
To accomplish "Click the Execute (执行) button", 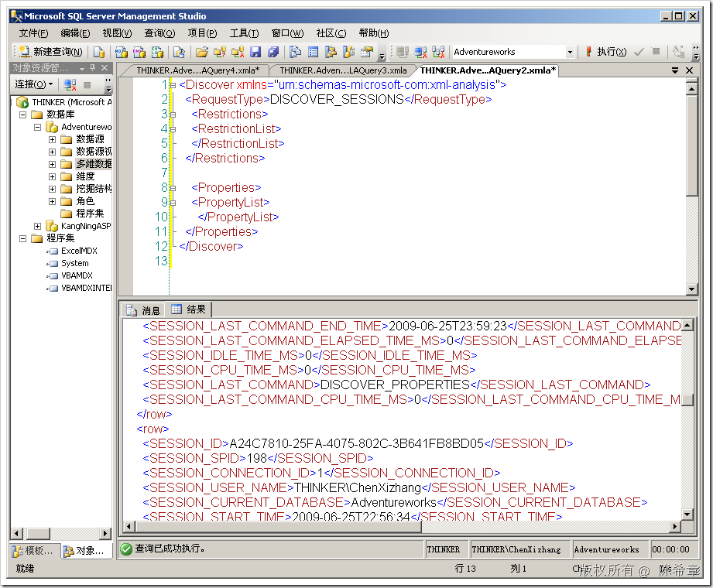I will click(x=605, y=52).
